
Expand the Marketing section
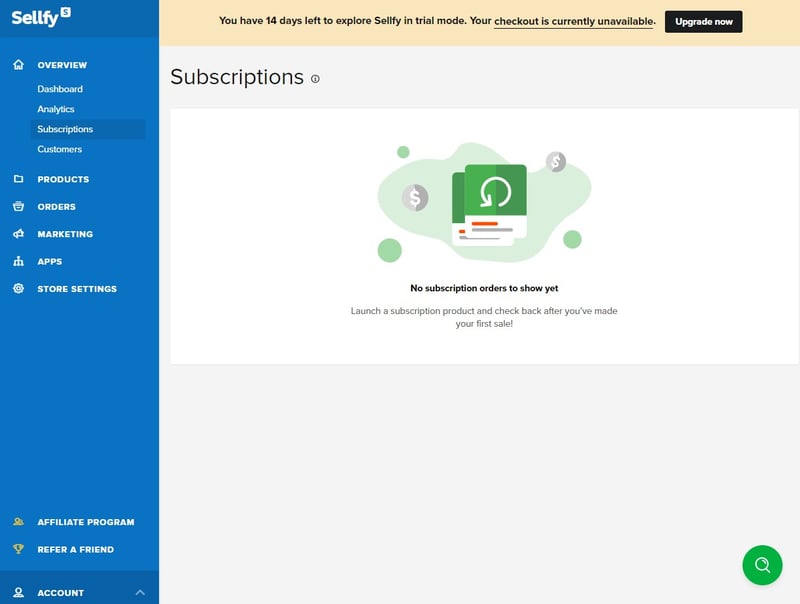(65, 234)
